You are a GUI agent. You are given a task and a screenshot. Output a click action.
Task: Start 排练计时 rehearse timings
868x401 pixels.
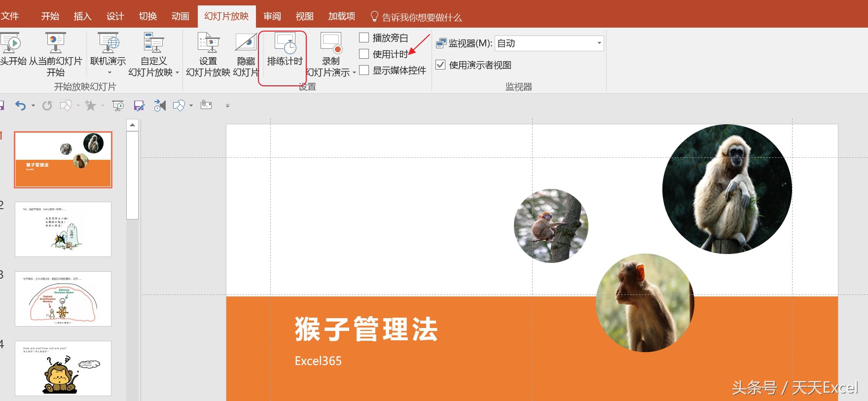285,48
